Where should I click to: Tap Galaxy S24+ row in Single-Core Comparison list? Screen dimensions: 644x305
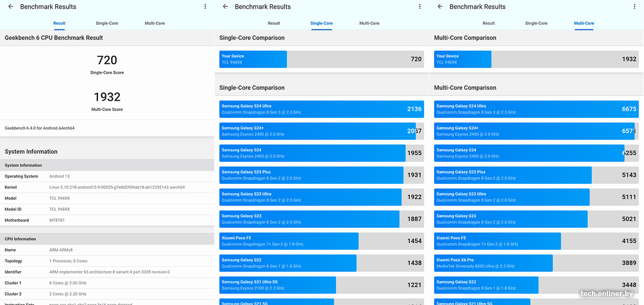click(x=321, y=131)
